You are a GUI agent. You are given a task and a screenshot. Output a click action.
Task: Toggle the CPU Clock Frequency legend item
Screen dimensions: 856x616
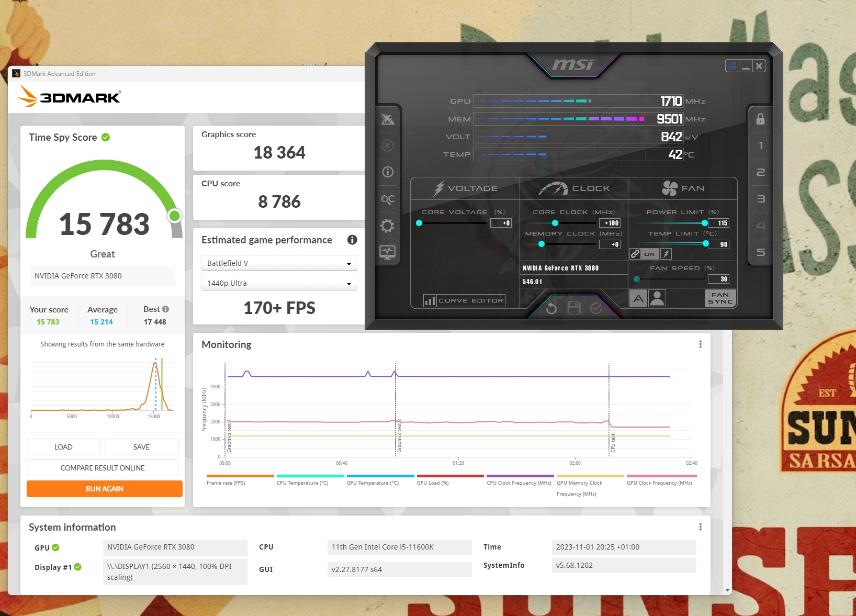coord(520,480)
